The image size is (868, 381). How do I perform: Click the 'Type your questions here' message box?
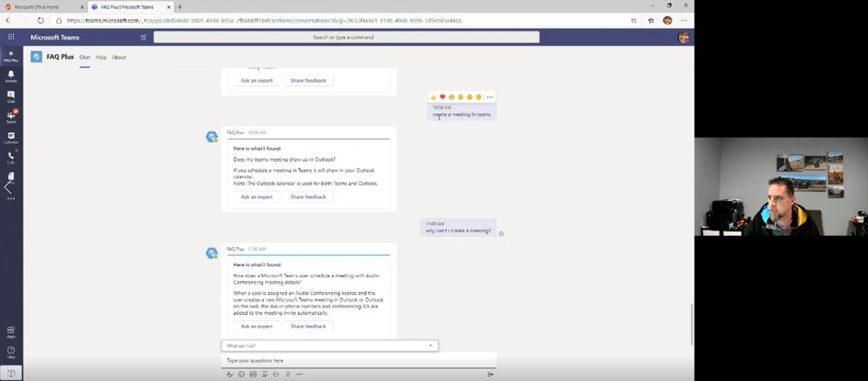tap(359, 360)
